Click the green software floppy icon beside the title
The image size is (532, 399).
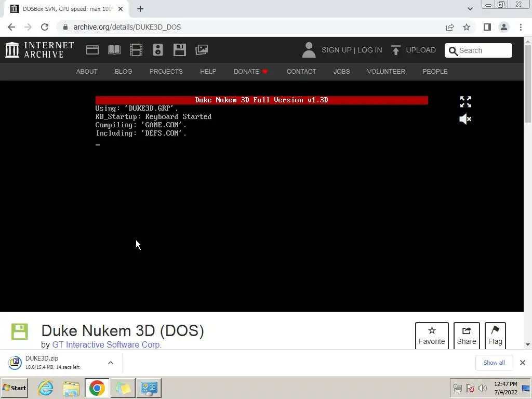20,331
